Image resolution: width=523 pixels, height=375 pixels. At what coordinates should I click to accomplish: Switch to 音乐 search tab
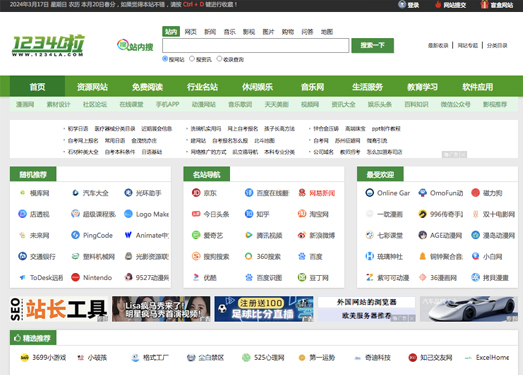coord(229,32)
